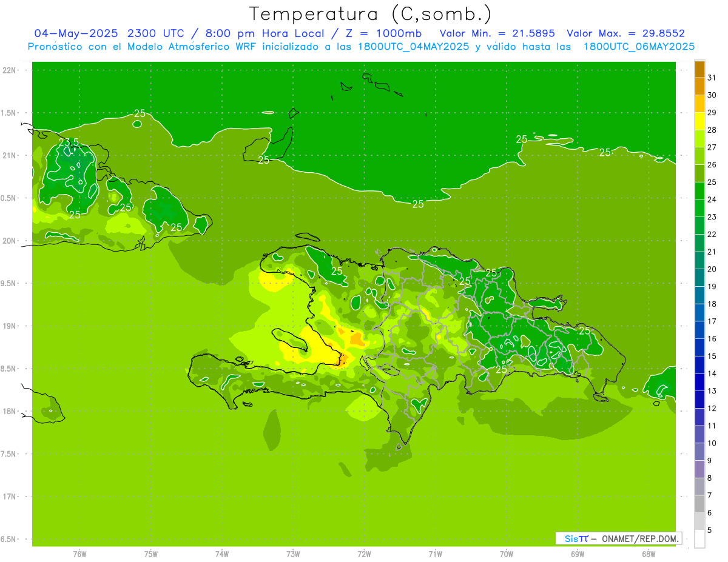The width and height of the screenshot is (728, 562).
Task: Select the date text "04-May-2025 2300 UTC"
Action: pos(107,33)
